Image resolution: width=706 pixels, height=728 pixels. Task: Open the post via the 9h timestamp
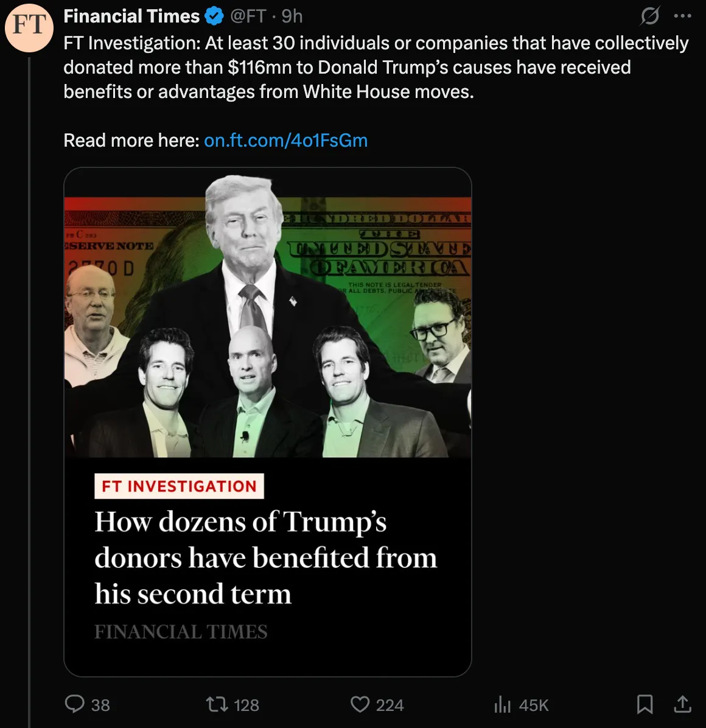tap(292, 16)
